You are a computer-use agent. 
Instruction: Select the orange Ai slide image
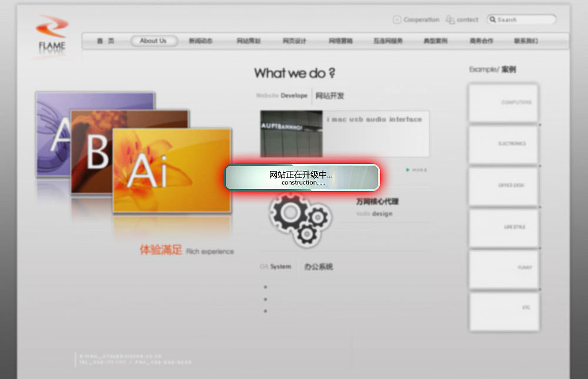172,170
